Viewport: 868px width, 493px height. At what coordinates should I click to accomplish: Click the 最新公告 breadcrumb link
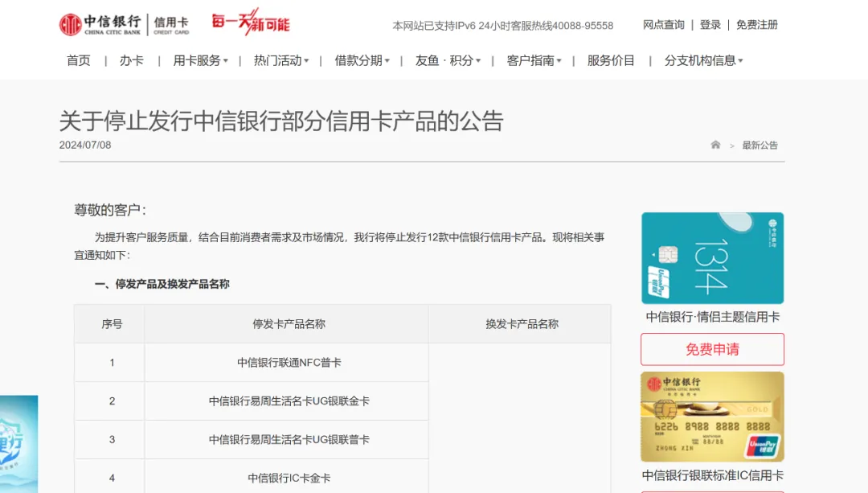click(760, 145)
